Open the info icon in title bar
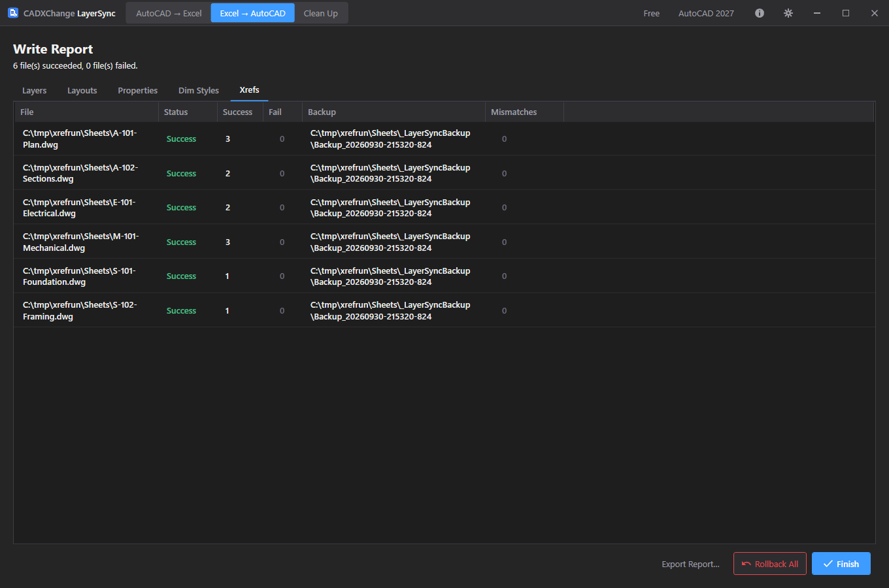The width and height of the screenshot is (889, 588). (x=760, y=13)
